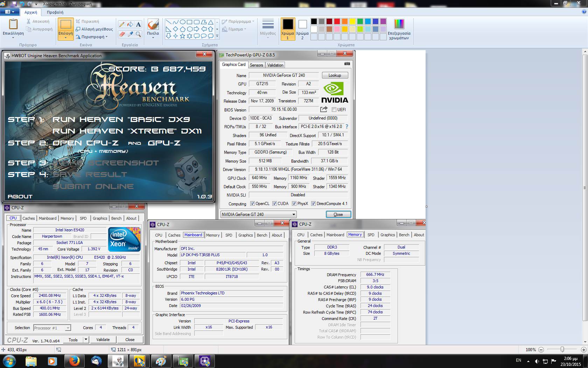
Task: Toggle the UEFI checkbox in GPU-Z
Action: point(334,110)
